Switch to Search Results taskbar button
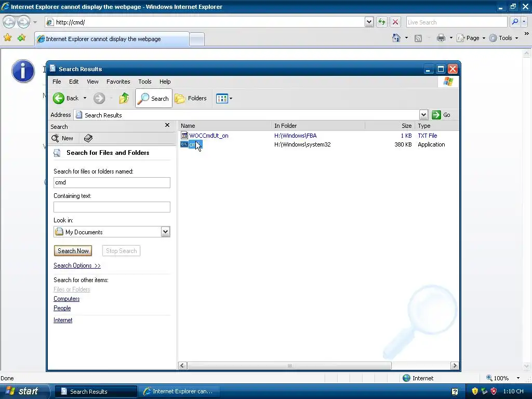The height and width of the screenshot is (399, 532). click(x=96, y=392)
